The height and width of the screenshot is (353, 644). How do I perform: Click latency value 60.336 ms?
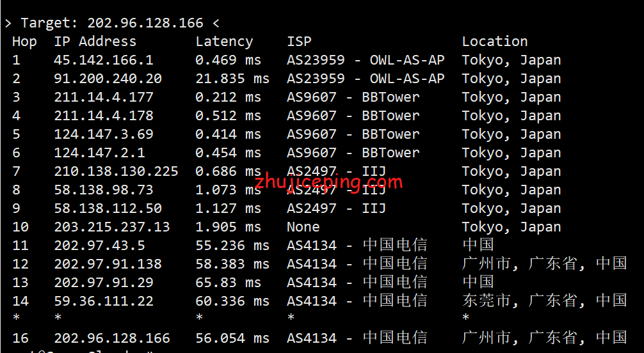coord(232,301)
